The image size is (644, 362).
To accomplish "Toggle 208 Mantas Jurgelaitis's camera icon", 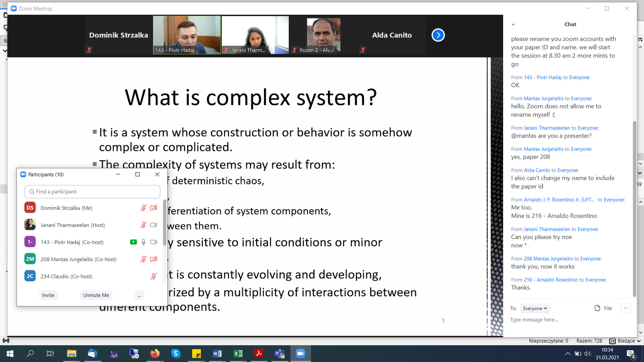I will pyautogui.click(x=154, y=259).
